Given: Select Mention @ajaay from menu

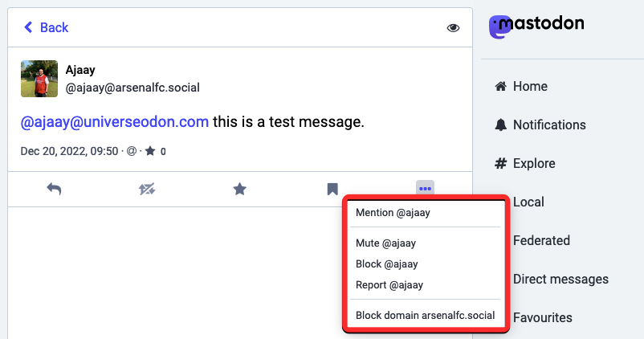Looking at the screenshot, I should pyautogui.click(x=393, y=213).
